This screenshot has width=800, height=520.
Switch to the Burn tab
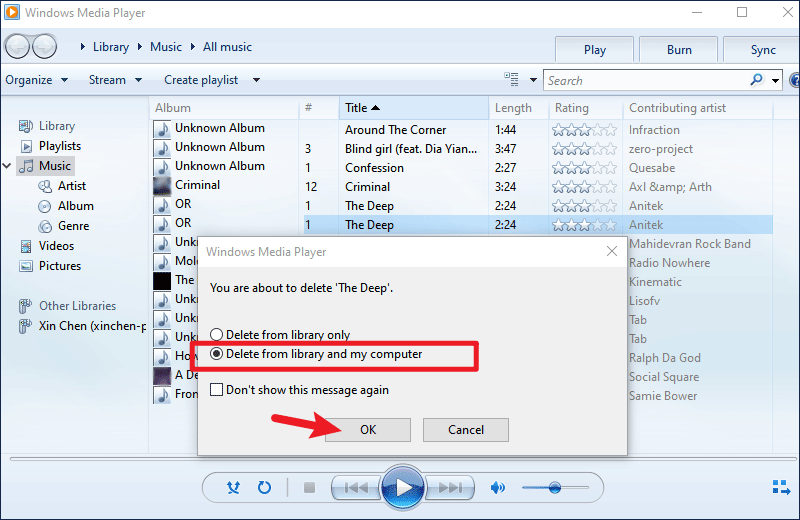click(679, 50)
